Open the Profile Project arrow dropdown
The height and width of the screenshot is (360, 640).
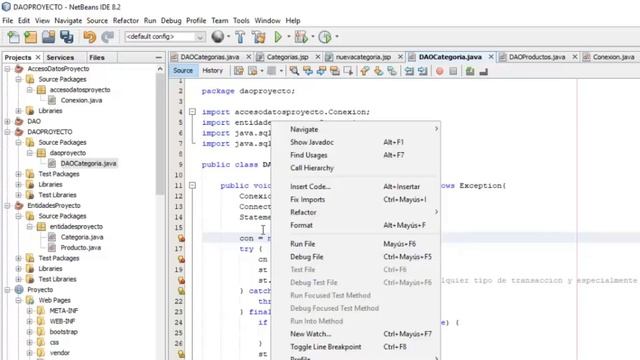pos(337,37)
